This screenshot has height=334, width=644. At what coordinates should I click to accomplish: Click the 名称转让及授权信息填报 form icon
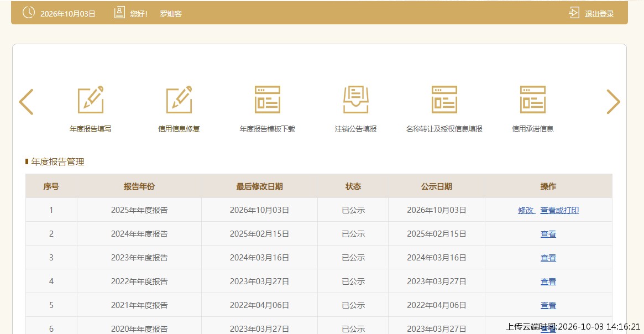(x=444, y=100)
